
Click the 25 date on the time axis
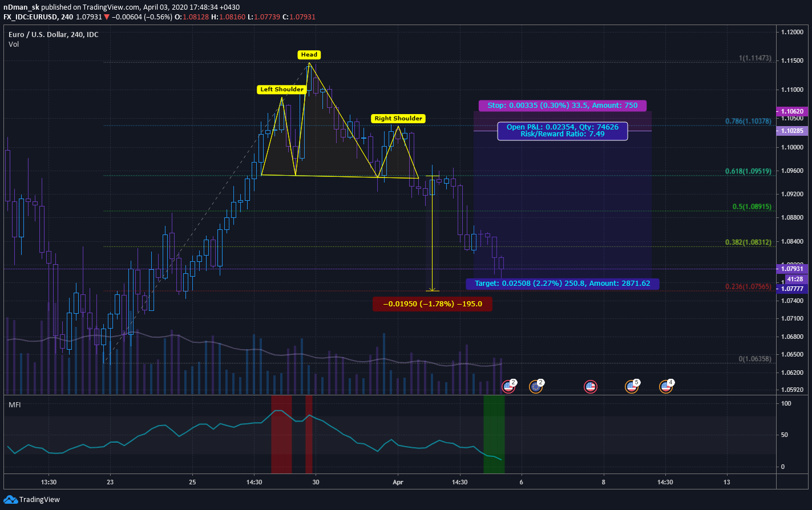point(192,482)
